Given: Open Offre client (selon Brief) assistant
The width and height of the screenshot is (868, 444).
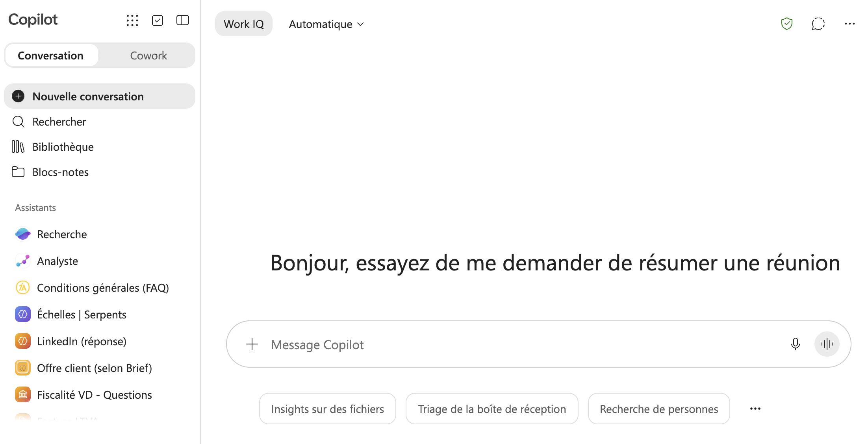Looking at the screenshot, I should 100,368.
